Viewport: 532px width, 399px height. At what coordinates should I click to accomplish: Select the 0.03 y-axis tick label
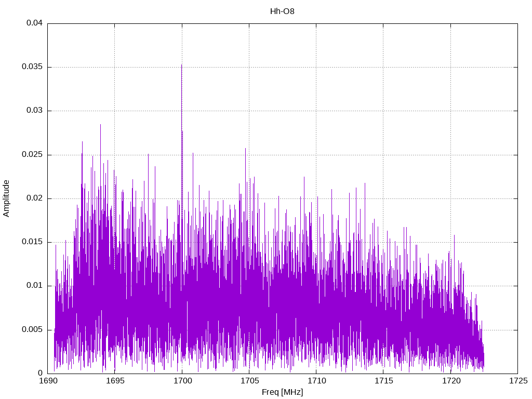34,111
